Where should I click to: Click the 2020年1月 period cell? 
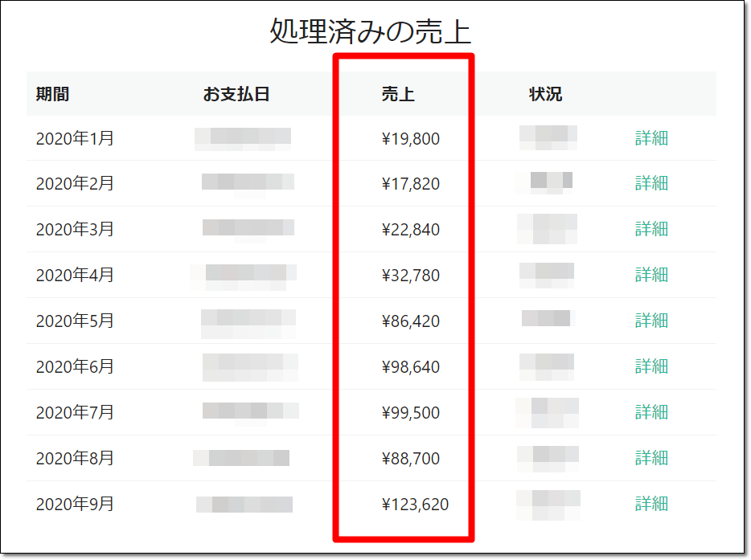coord(75,139)
